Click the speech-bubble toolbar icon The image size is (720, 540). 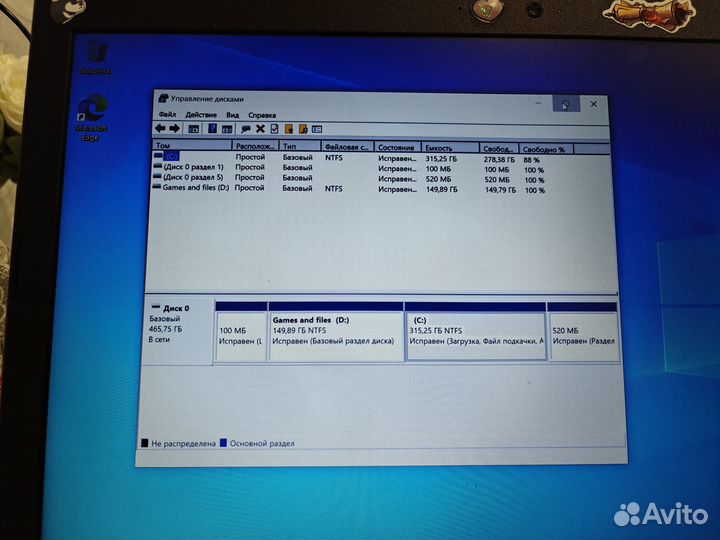tap(246, 129)
